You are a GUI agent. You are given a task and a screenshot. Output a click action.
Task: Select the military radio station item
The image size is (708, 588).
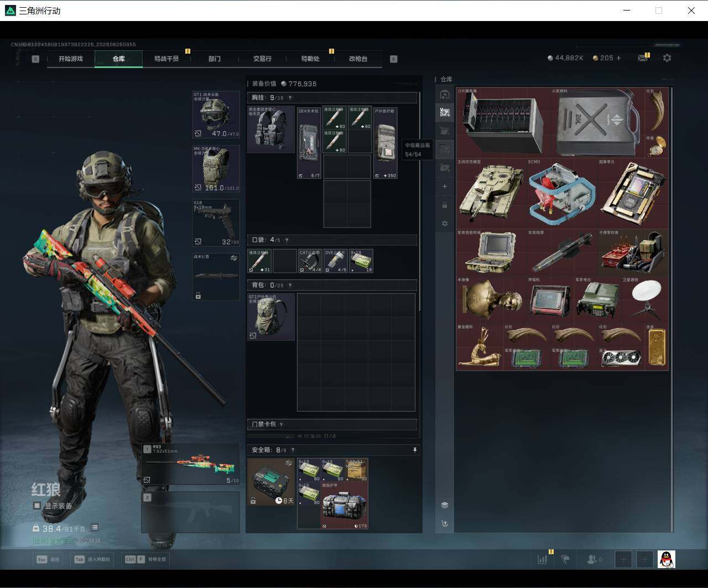tap(597, 300)
